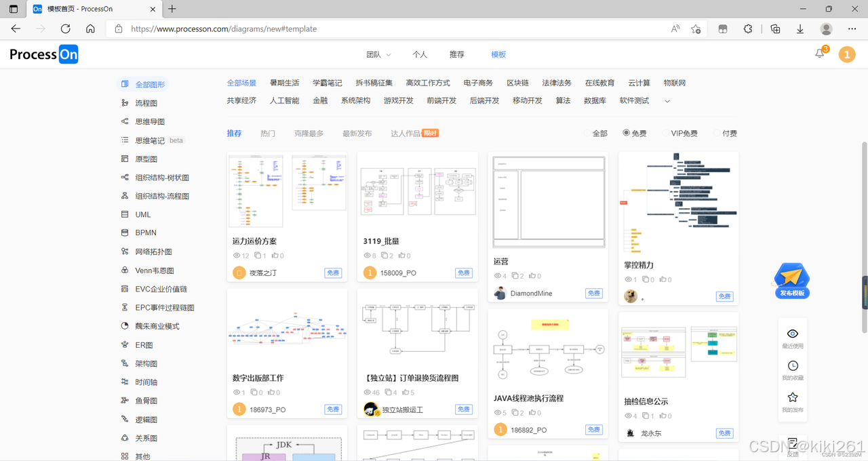The image size is (868, 461).
Task: Select the 全部 radio filter
Action: (587, 134)
